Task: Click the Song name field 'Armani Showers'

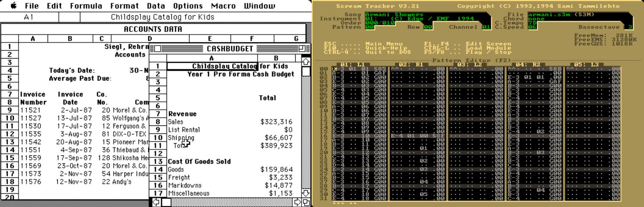Action: [x=394, y=15]
